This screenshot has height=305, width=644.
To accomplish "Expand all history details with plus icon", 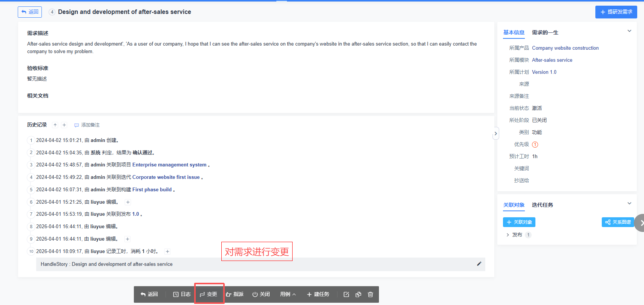I will click(64, 125).
